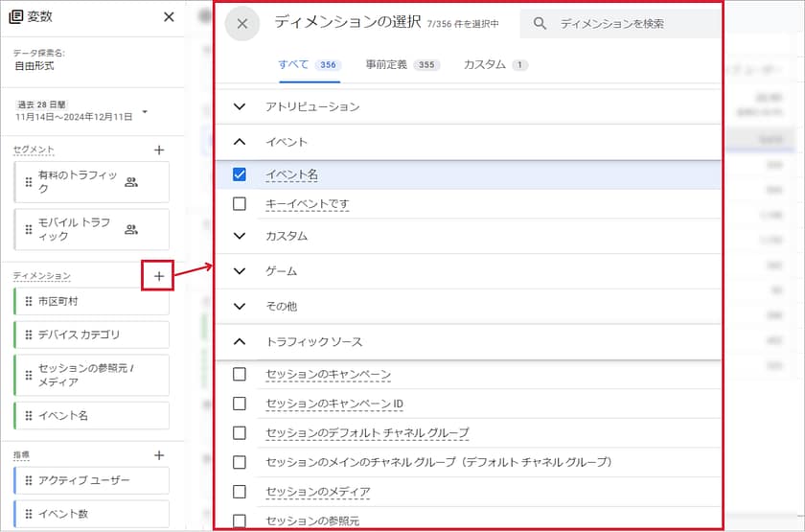The image size is (805, 532).
Task: Click the people icon on モバイル トラフィック segment
Action: (131, 229)
